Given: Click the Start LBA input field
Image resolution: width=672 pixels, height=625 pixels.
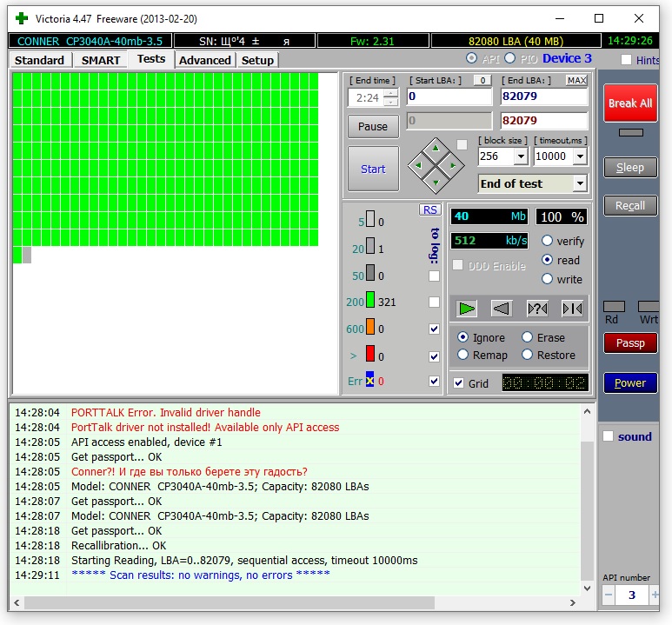Looking at the screenshot, I should point(449,96).
